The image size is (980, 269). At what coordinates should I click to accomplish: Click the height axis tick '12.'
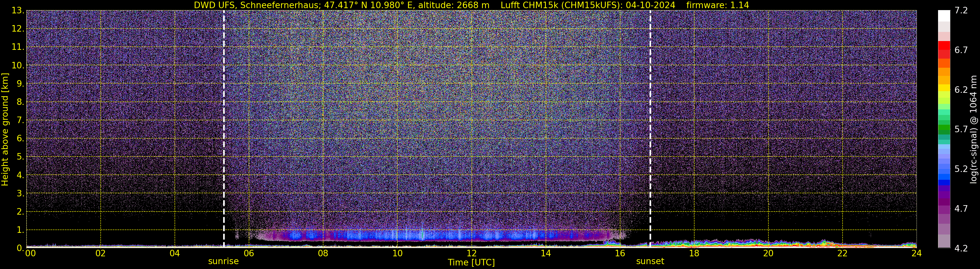point(18,29)
